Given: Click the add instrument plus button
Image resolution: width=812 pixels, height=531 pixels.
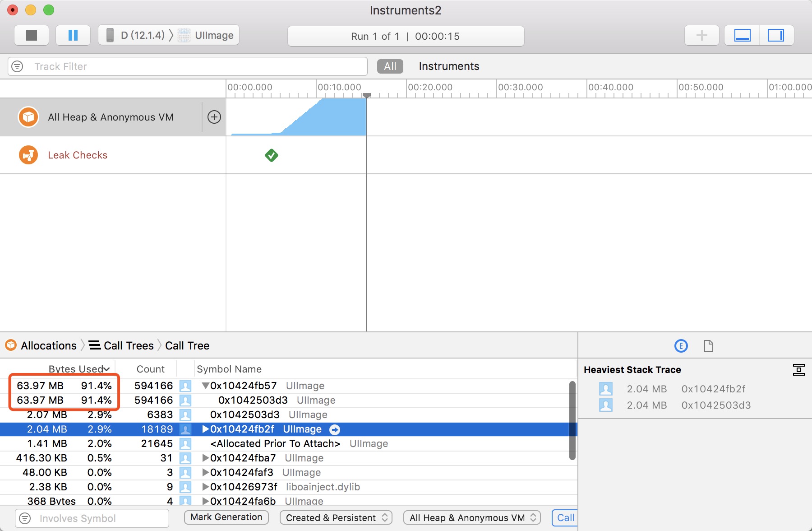Looking at the screenshot, I should [x=701, y=35].
